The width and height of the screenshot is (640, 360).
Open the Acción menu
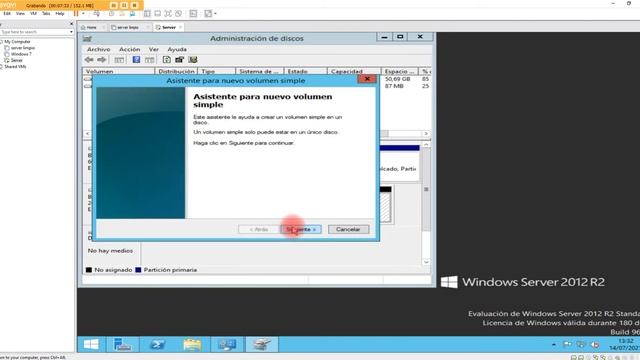click(x=129, y=49)
